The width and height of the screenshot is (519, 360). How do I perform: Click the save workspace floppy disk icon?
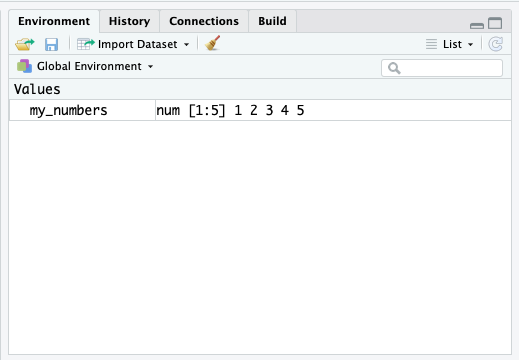pos(51,44)
